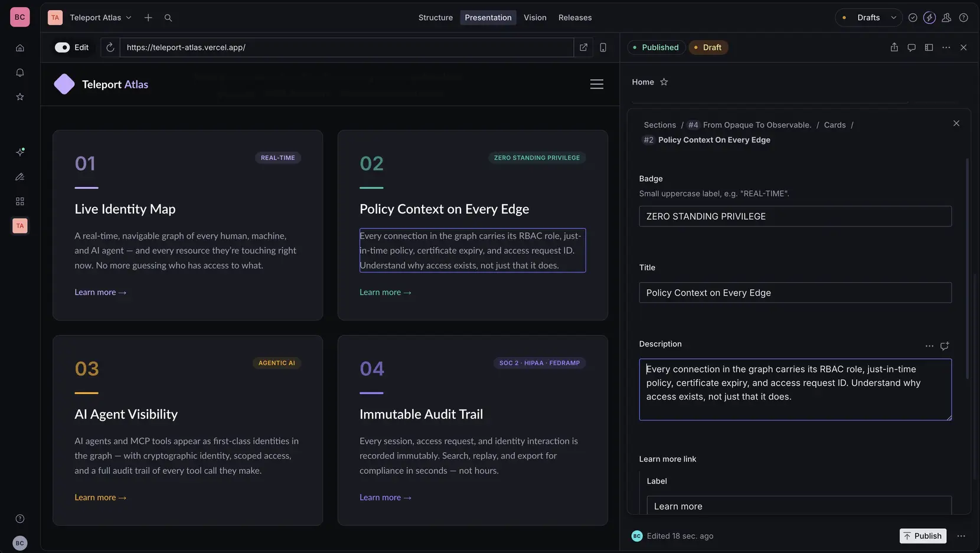Image resolution: width=980 pixels, height=553 pixels.
Task: Follow Learn more link under Live Identity Map
Action: pyautogui.click(x=100, y=292)
